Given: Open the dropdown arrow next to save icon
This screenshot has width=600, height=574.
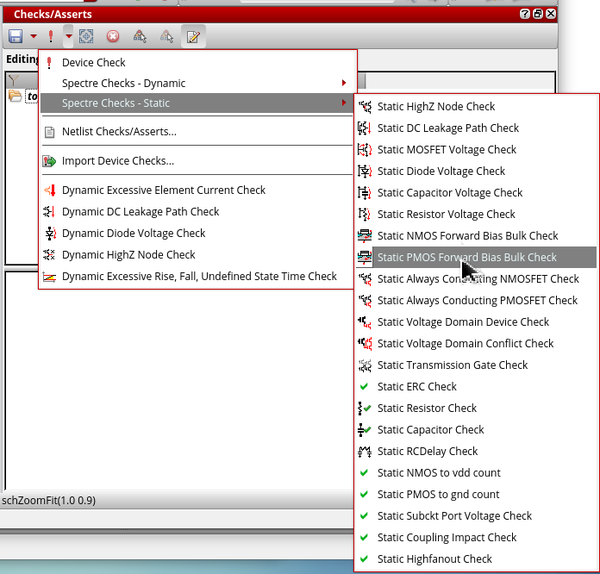Looking at the screenshot, I should tap(34, 36).
